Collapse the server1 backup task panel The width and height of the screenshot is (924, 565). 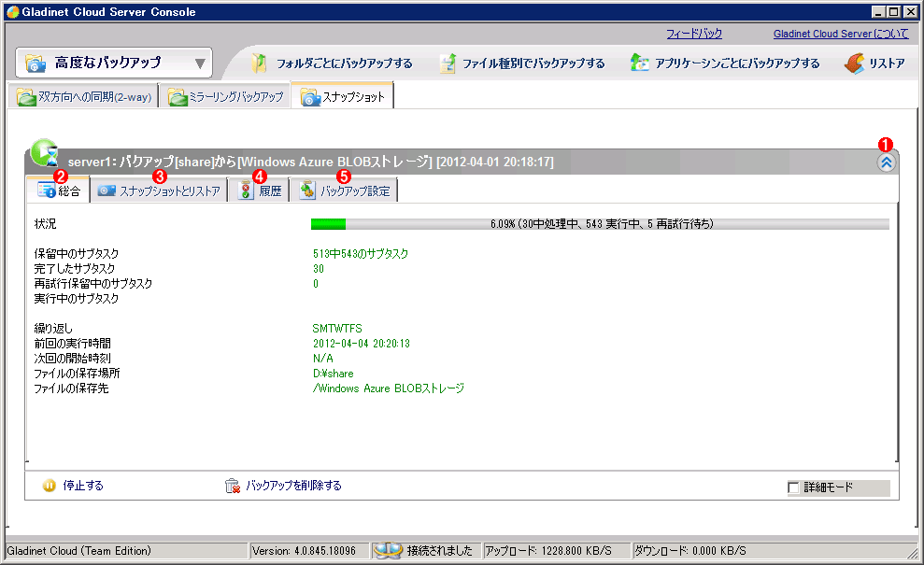[887, 162]
